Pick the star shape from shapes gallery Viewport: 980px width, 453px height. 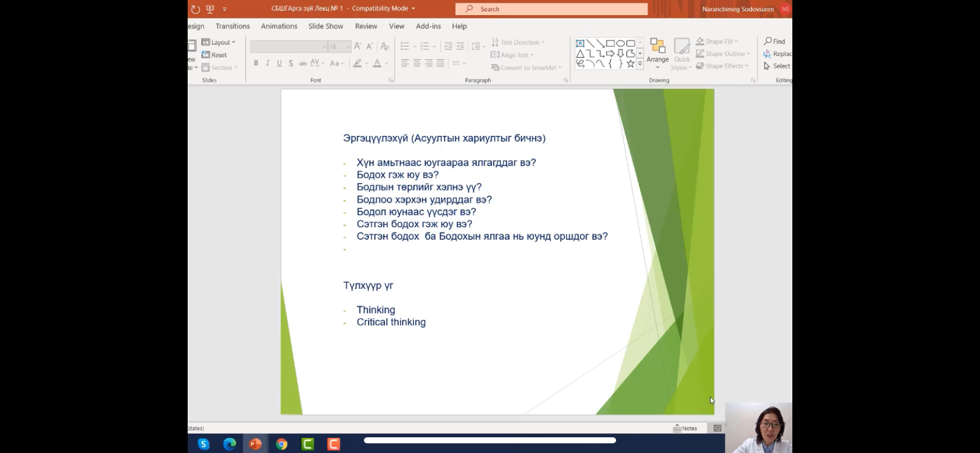click(x=631, y=63)
